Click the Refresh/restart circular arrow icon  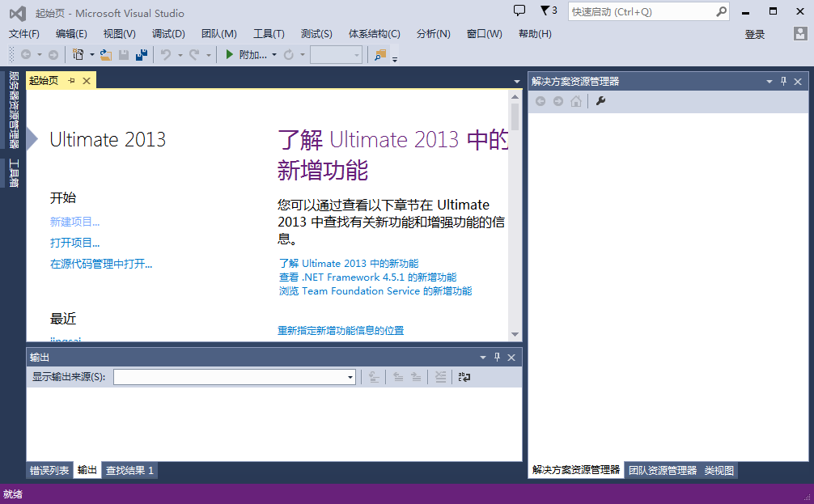point(289,54)
